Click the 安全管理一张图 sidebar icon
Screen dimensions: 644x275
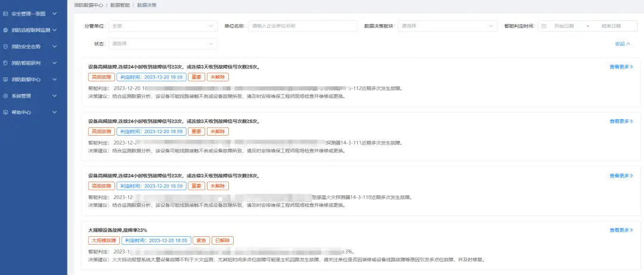(5, 13)
